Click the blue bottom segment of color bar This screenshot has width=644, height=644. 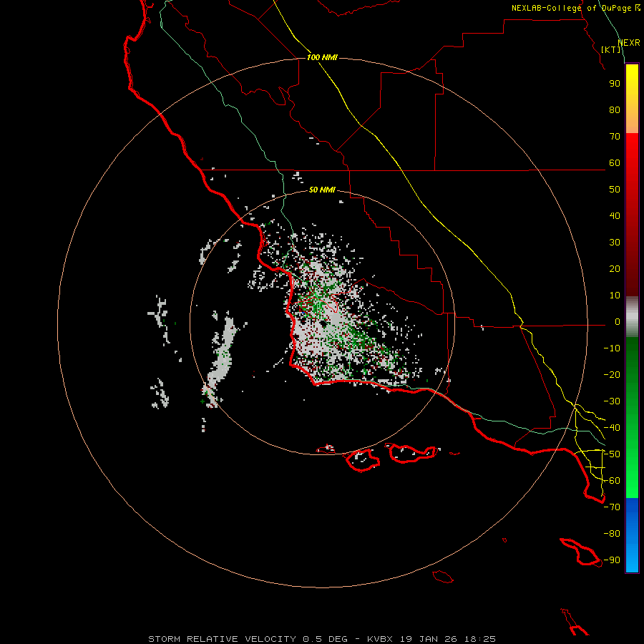point(632,535)
